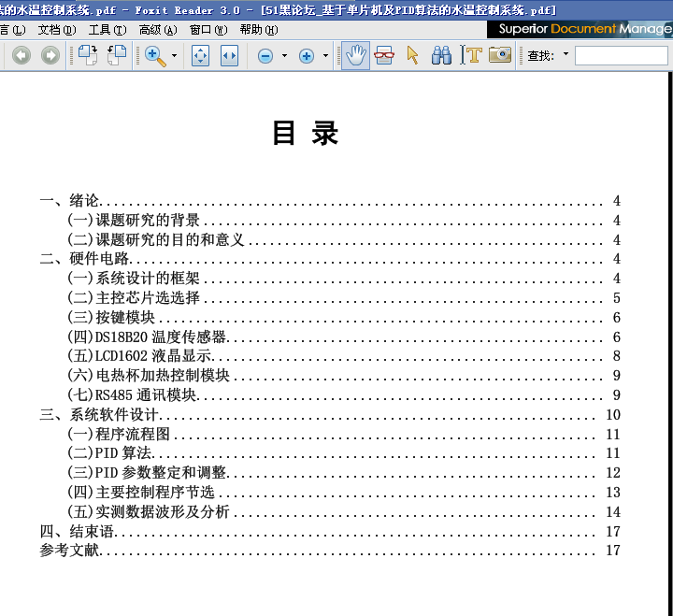Click the 三、系统软件设计 entry
The height and width of the screenshot is (616, 673).
pyautogui.click(x=330, y=415)
